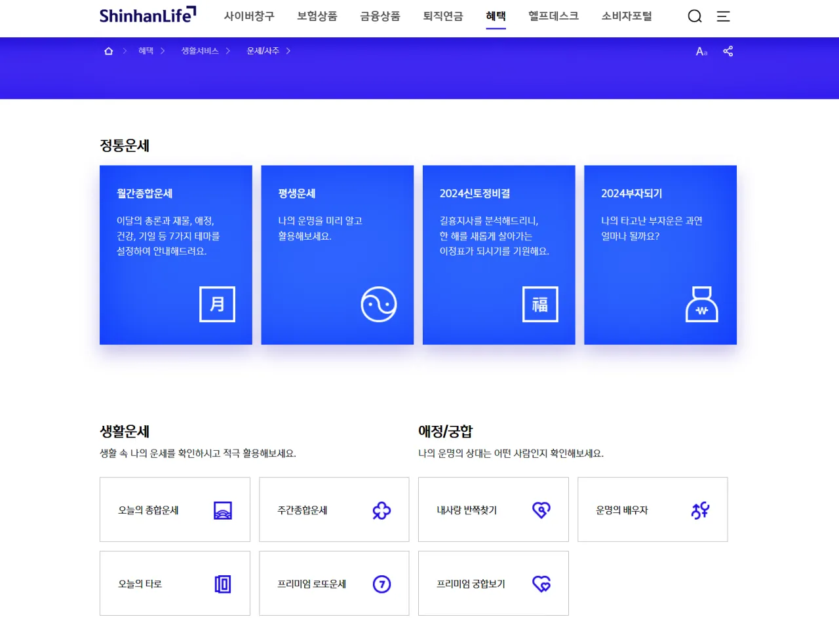The image size is (839, 644).
Task: Open 프리미엄 궁합보기
Action: [x=493, y=584]
